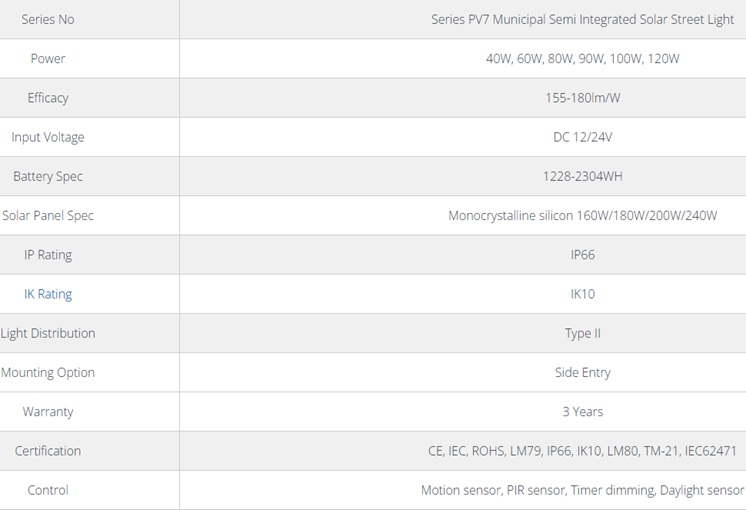Image resolution: width=746 pixels, height=510 pixels.
Task: Click the Power row label
Action: tap(48, 59)
